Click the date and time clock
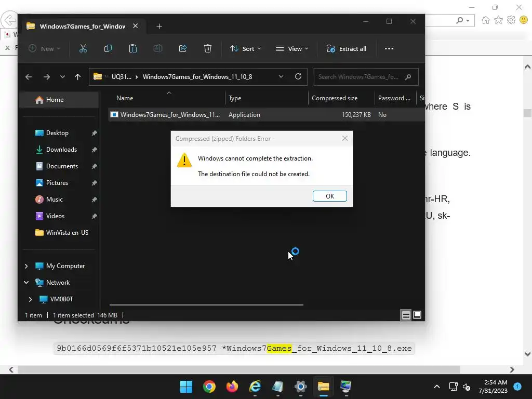The width and height of the screenshot is (532, 399). pos(493,387)
